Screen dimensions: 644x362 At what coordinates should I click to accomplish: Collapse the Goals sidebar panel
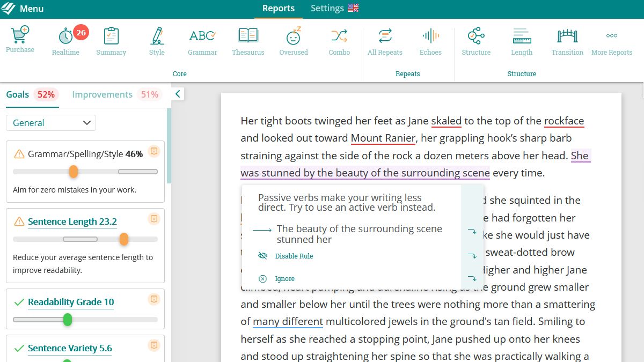click(177, 93)
